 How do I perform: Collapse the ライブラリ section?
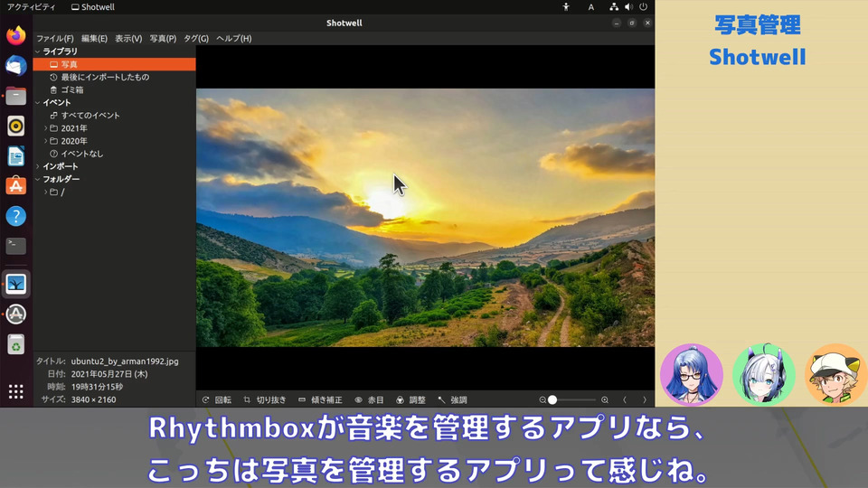(38, 52)
